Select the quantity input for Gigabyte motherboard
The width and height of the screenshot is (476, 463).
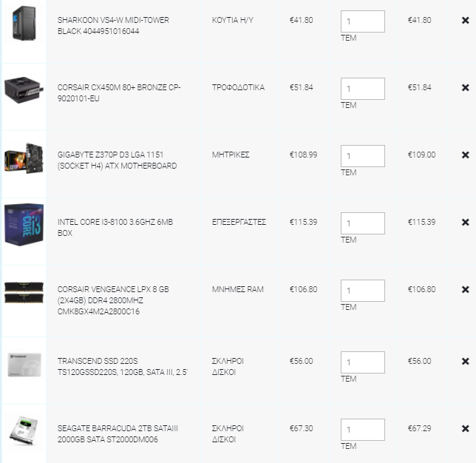pos(363,156)
